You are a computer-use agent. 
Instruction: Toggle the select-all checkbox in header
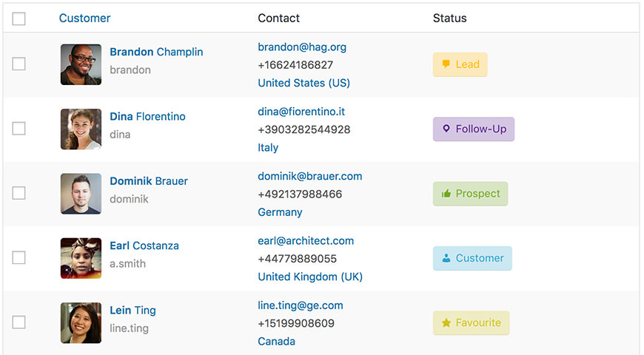19,18
